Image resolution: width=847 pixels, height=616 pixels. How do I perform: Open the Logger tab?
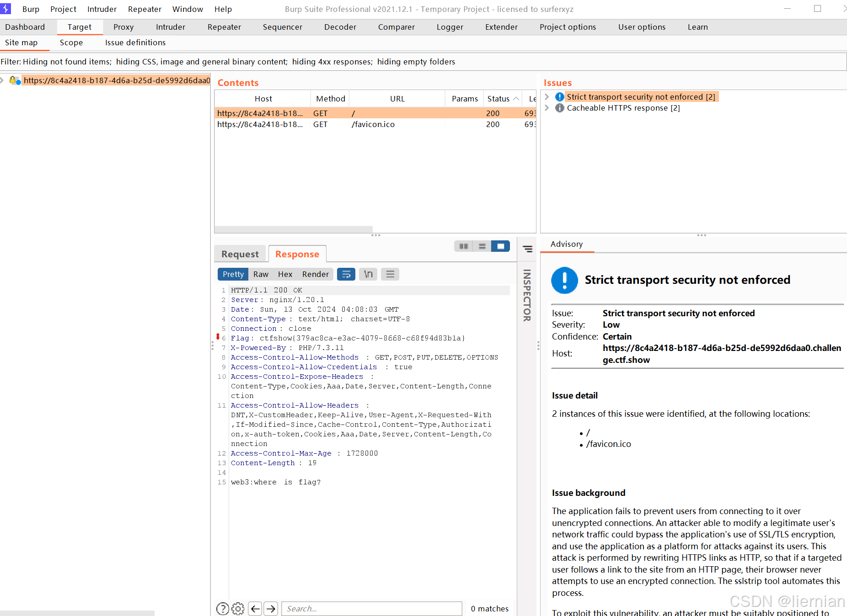pyautogui.click(x=450, y=27)
